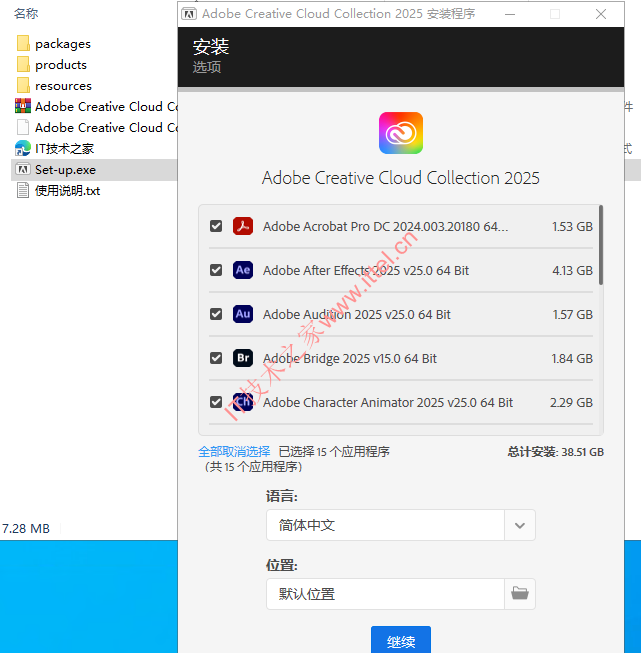Select the packages folder icon
This screenshot has width=641, height=653.
click(x=23, y=43)
